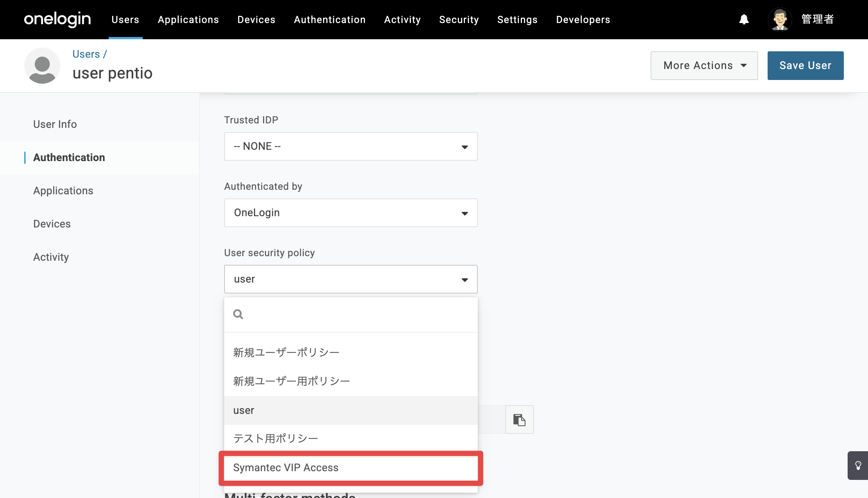Screen dimensions: 868x498
Task: Open the Trusted IDP dropdown
Action: [351, 146]
